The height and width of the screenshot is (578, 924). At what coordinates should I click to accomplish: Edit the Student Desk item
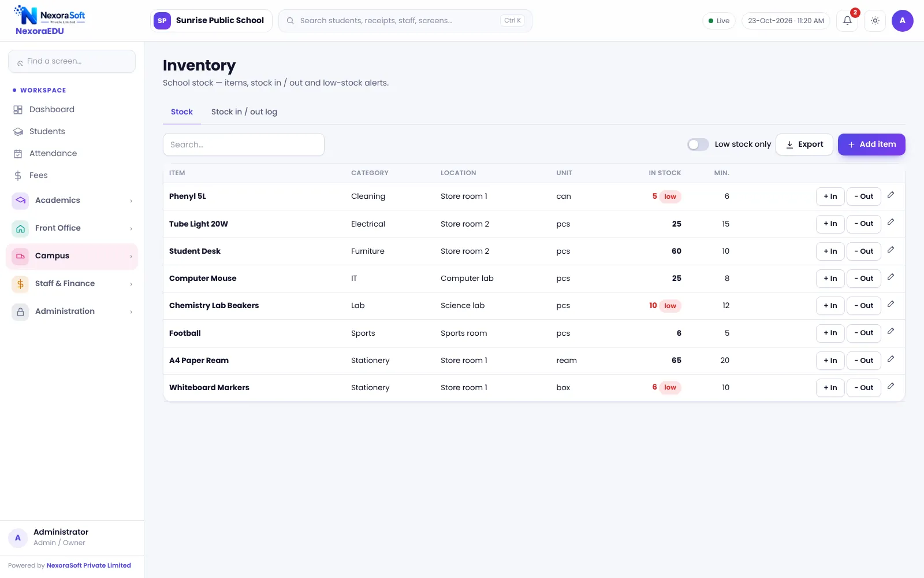point(891,250)
